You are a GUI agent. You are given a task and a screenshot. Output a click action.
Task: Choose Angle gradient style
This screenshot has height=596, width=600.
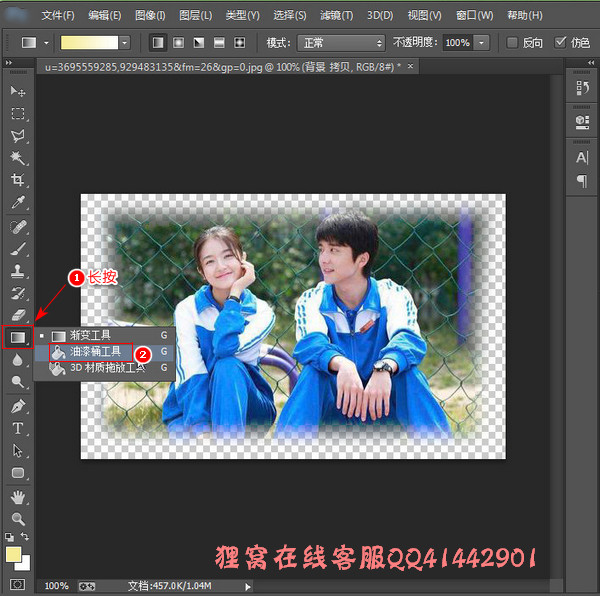pyautogui.click(x=199, y=42)
